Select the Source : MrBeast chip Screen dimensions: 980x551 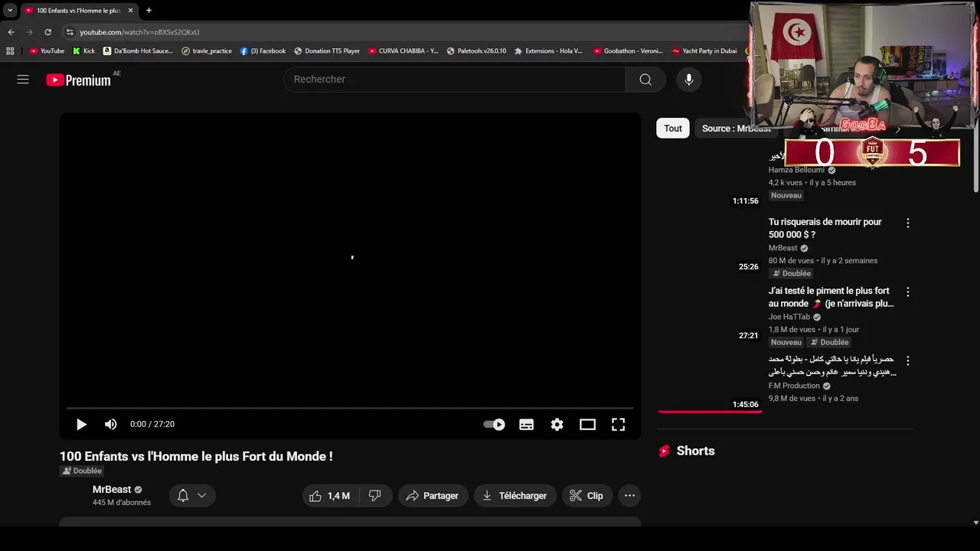click(x=737, y=129)
